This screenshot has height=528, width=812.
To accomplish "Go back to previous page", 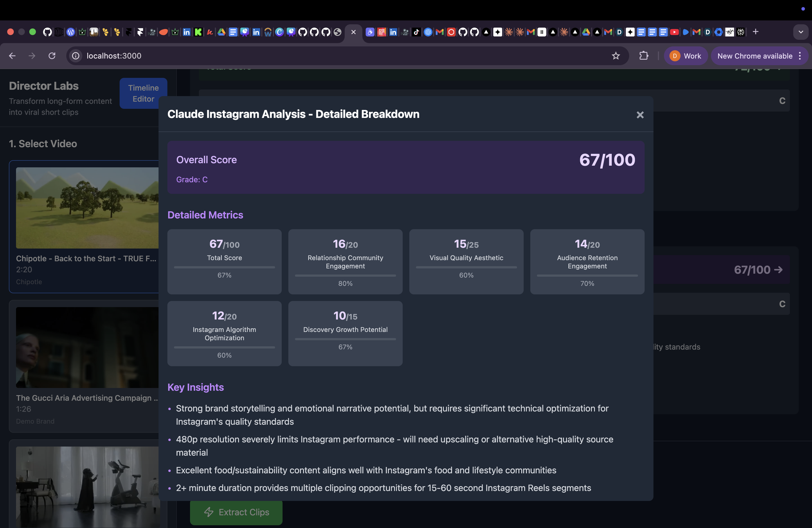I will click(12, 56).
